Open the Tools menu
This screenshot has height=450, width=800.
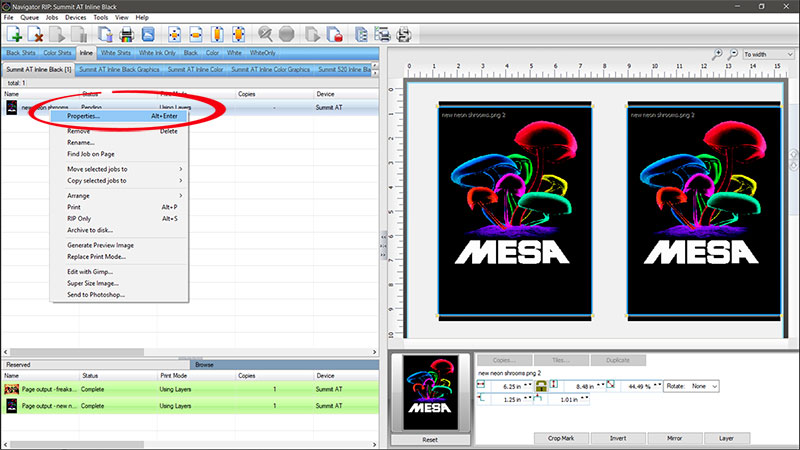pos(101,17)
